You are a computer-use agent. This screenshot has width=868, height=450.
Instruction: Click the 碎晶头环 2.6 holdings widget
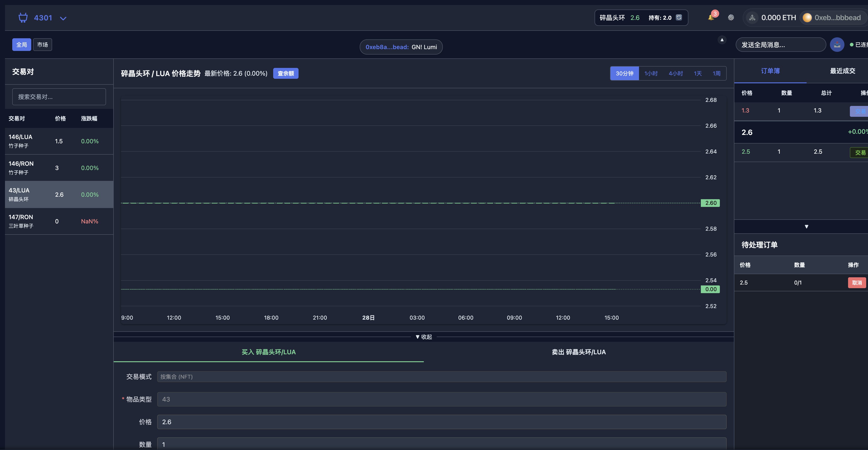tap(641, 17)
